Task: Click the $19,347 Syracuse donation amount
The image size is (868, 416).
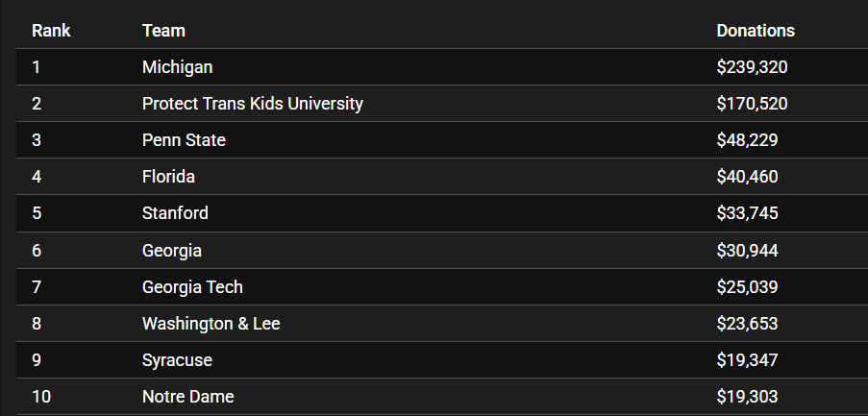Action: [x=747, y=360]
